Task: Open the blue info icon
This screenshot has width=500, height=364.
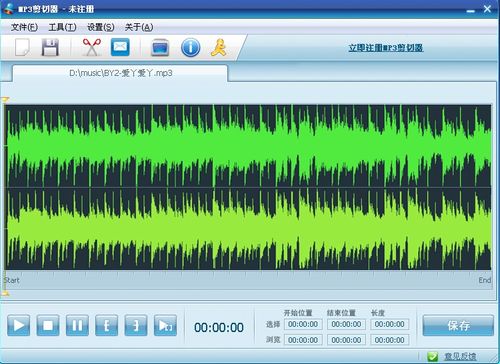Action: pyautogui.click(x=191, y=47)
